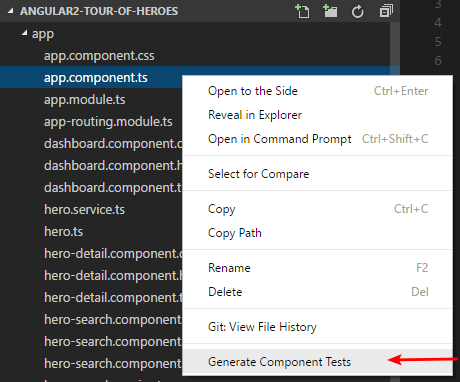Click the Refresh explorer icon
Viewport: 460px width, 382px height.
(358, 12)
